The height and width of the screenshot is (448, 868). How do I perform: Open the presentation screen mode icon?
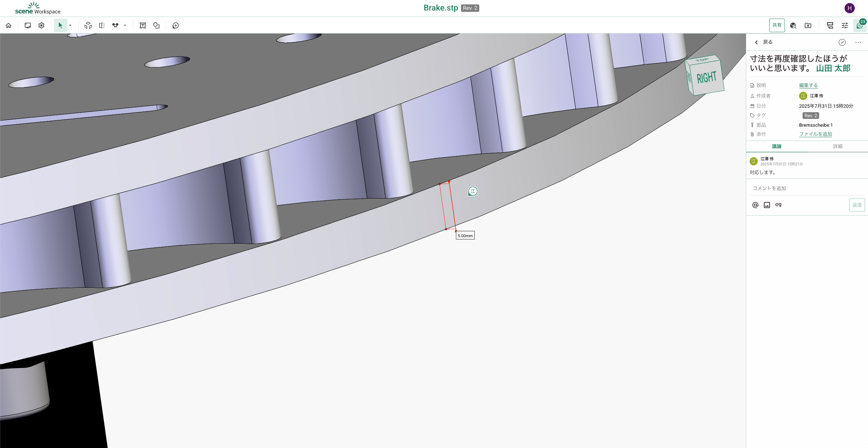pos(28,25)
